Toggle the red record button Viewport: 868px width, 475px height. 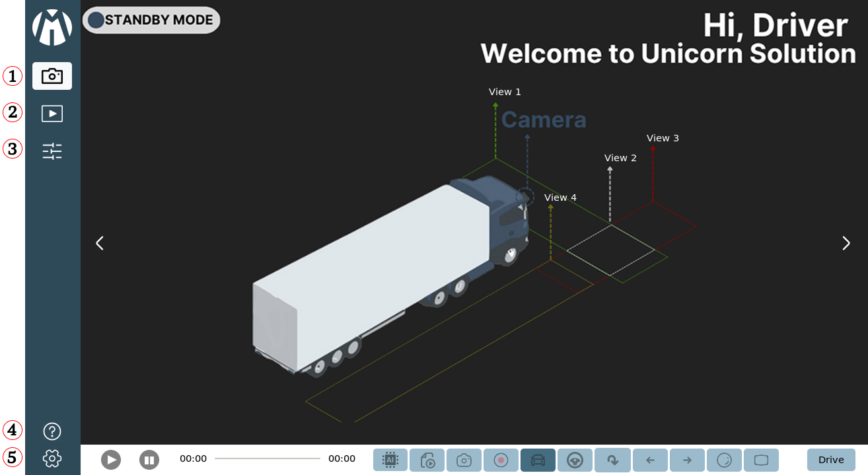coord(501,460)
